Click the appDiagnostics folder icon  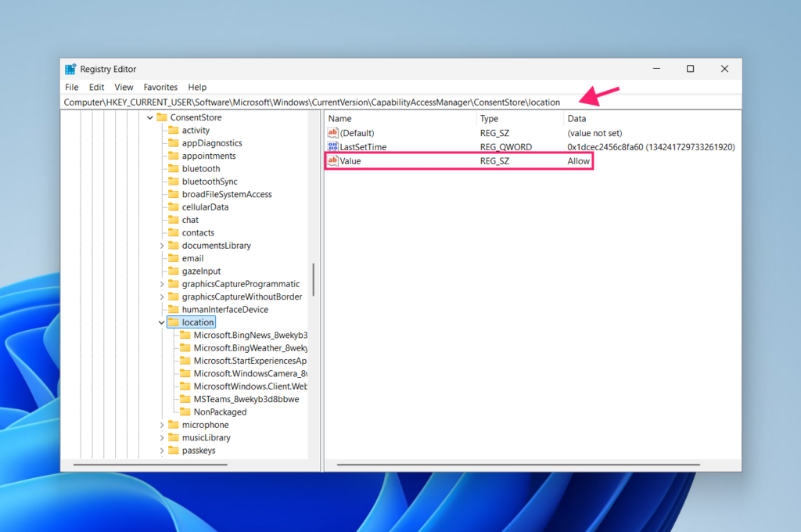coord(174,142)
